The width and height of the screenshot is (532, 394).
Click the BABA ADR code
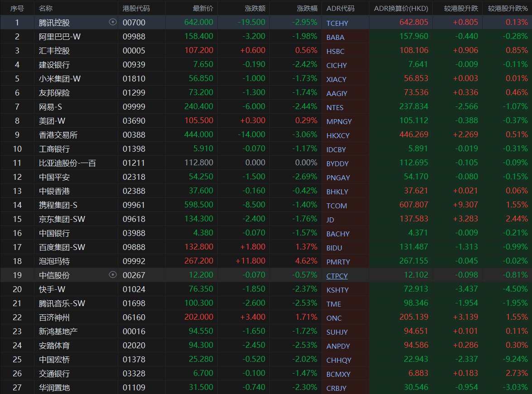335,37
